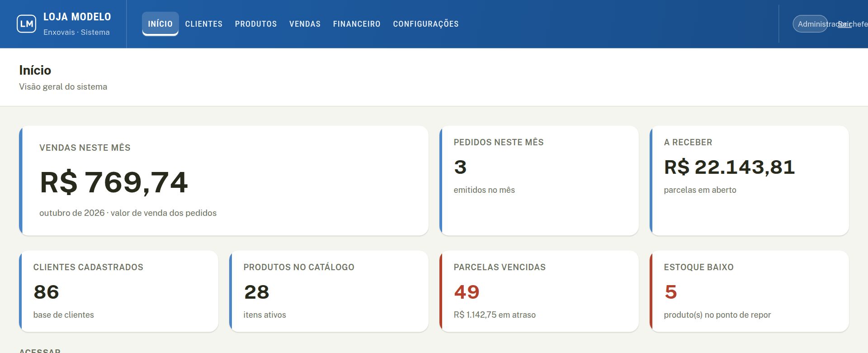Click the R$ 22.143,81 receivable amount
The width and height of the screenshot is (868, 353).
(x=729, y=167)
